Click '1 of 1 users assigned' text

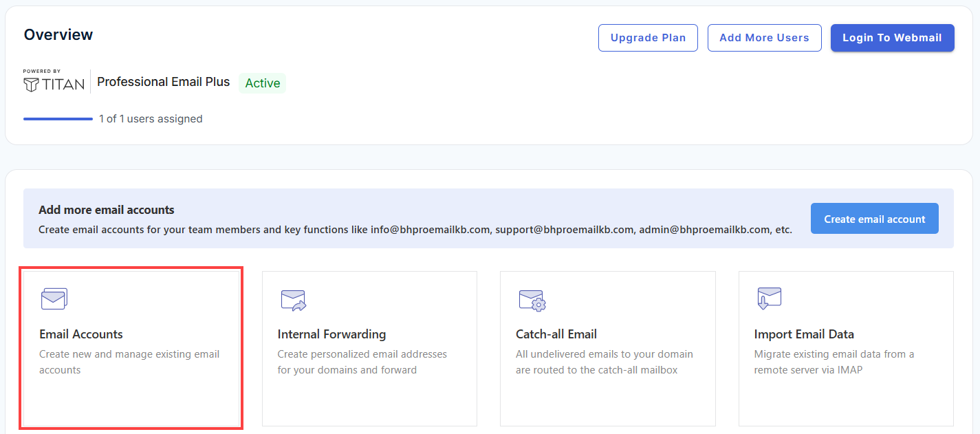click(x=151, y=119)
